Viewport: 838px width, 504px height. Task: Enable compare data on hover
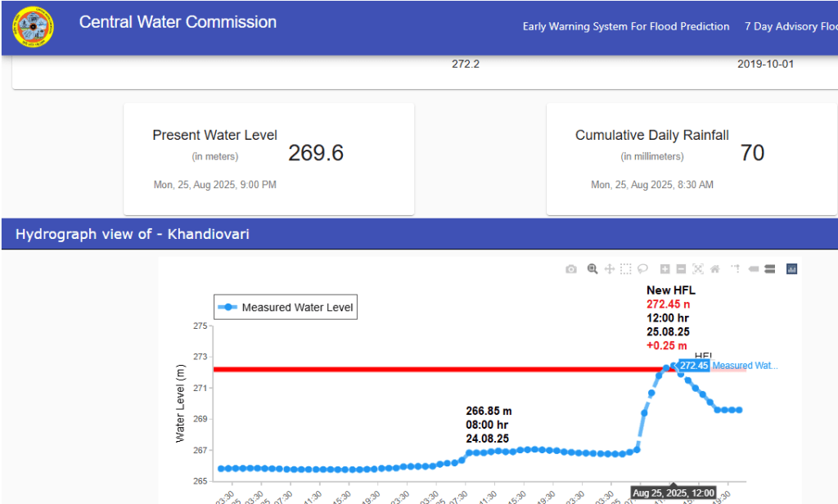769,269
